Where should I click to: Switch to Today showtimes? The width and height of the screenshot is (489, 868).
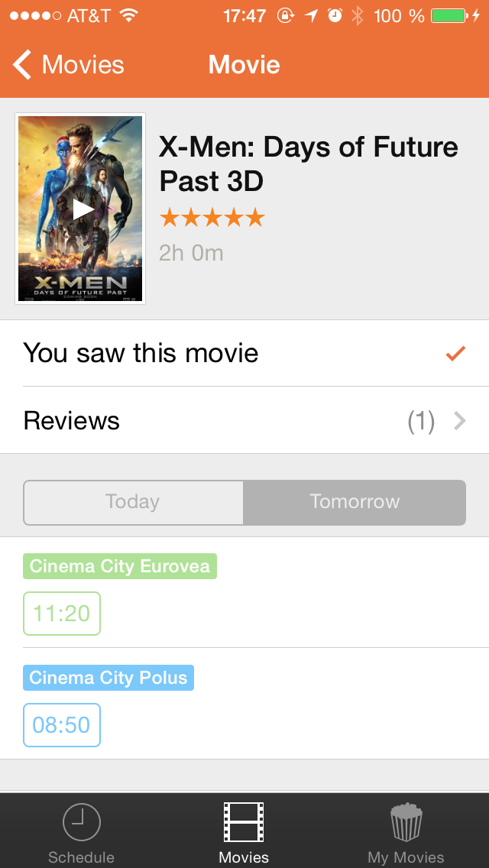pyautogui.click(x=133, y=502)
